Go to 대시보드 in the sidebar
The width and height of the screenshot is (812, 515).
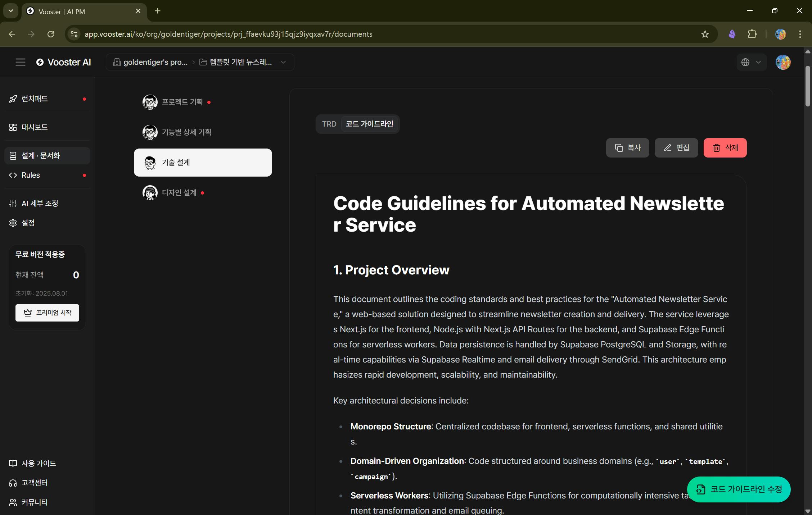click(x=35, y=127)
